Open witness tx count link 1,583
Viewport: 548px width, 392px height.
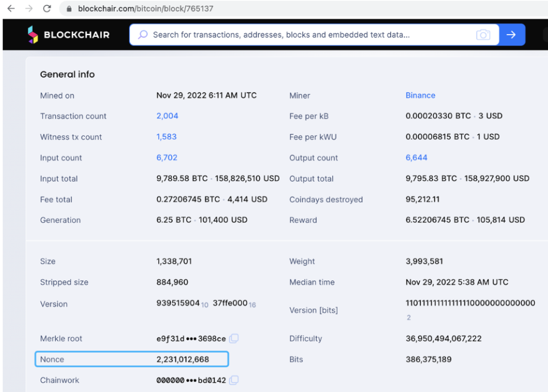click(x=166, y=137)
